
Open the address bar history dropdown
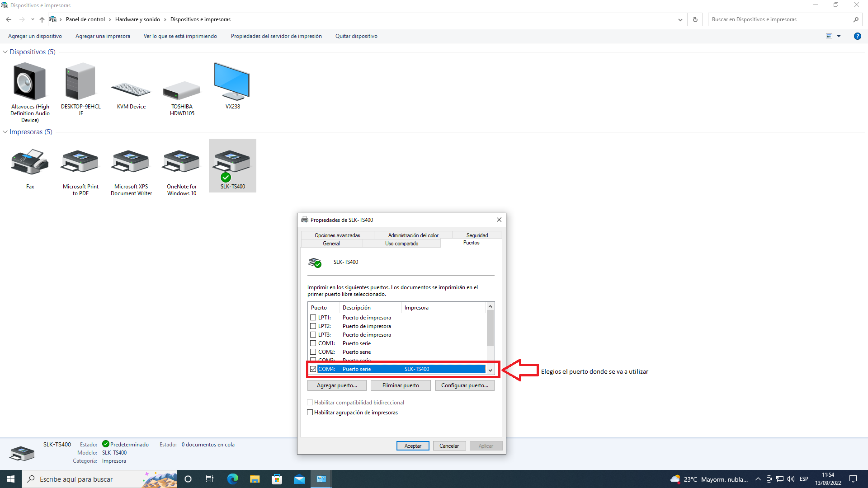coord(680,19)
